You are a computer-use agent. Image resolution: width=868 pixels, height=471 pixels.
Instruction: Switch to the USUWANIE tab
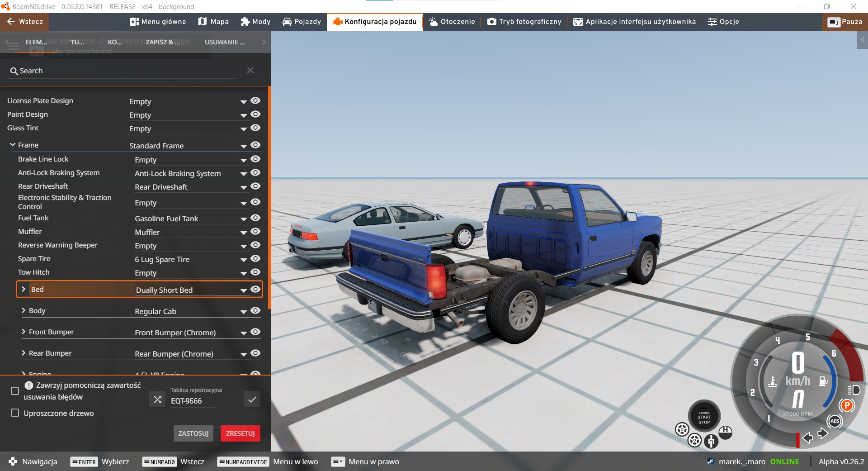pyautogui.click(x=225, y=42)
